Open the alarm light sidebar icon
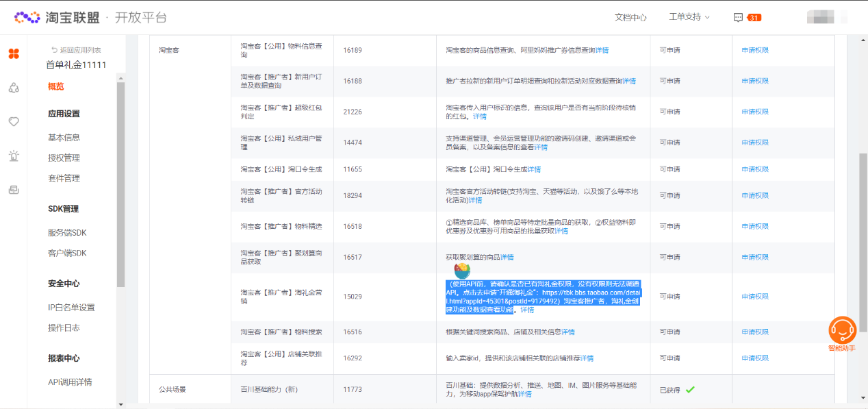The image size is (868, 409). tap(14, 156)
